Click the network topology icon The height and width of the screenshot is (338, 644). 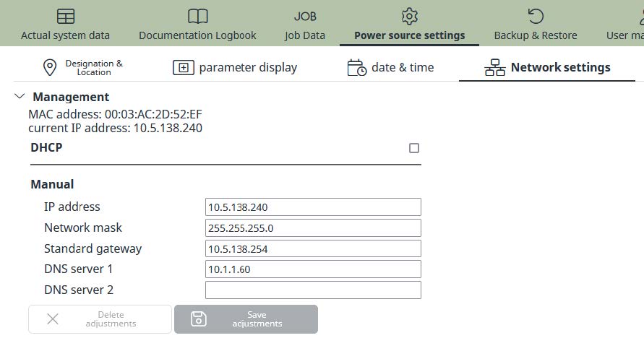point(495,67)
